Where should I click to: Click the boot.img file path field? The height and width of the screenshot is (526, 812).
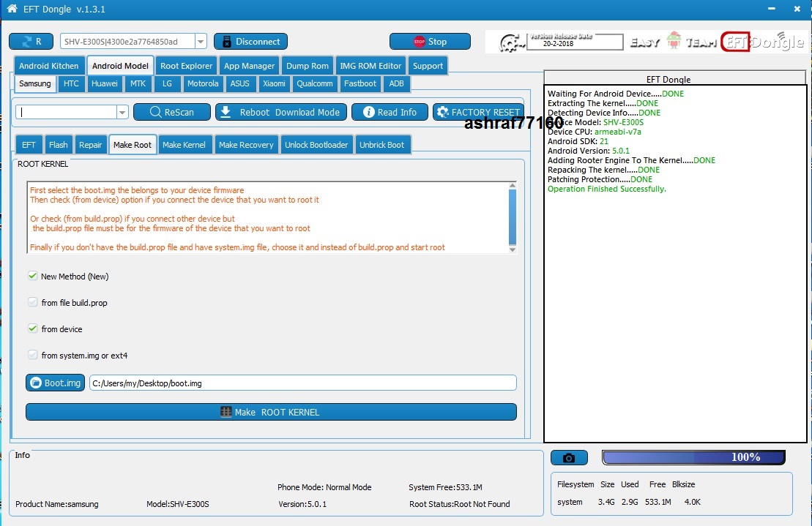point(303,383)
